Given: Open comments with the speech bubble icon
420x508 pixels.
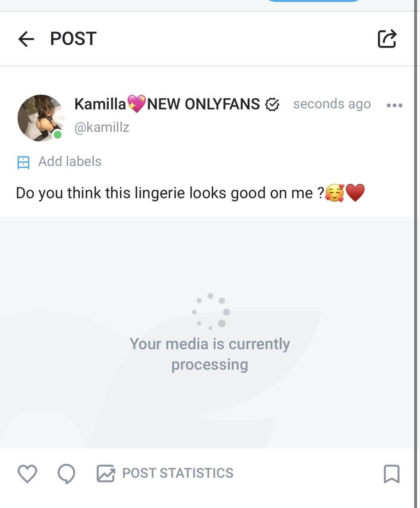Looking at the screenshot, I should 66,474.
